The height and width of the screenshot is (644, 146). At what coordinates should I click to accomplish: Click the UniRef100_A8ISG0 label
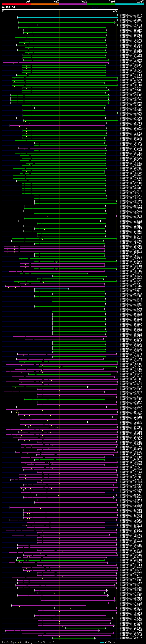pos(131,85)
